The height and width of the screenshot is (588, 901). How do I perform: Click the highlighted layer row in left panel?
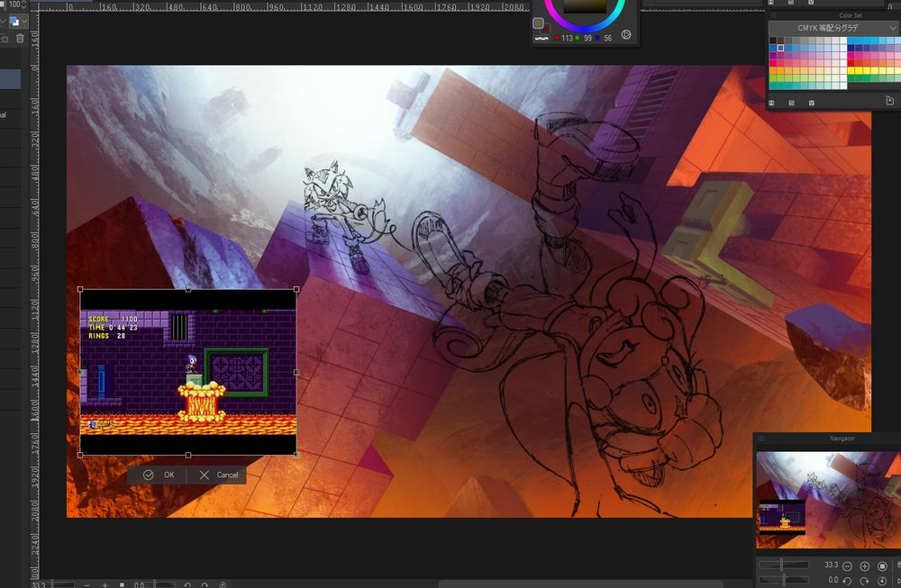pyautogui.click(x=10, y=79)
